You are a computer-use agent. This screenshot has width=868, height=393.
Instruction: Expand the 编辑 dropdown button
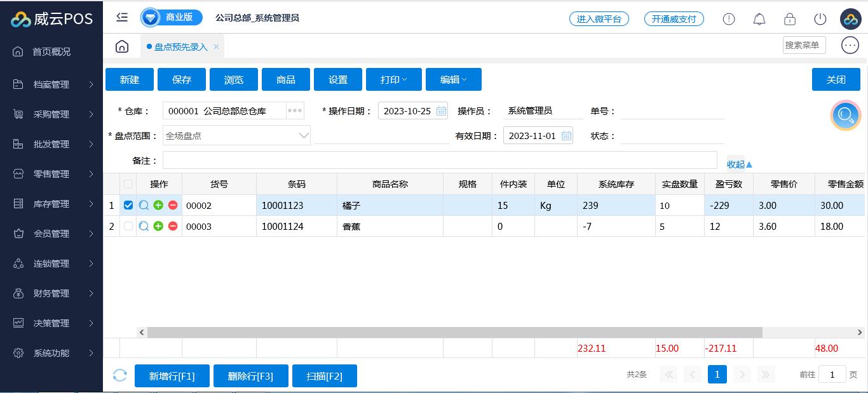coord(453,79)
